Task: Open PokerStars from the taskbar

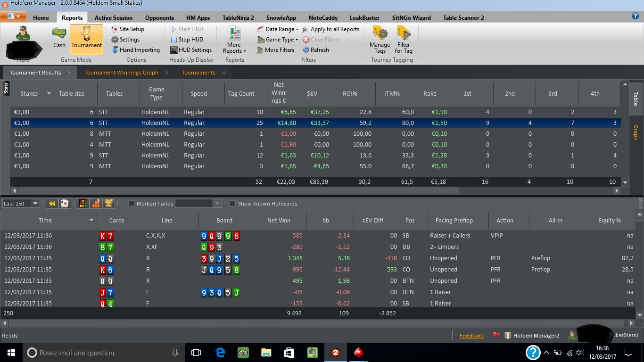Action: (x=358, y=352)
